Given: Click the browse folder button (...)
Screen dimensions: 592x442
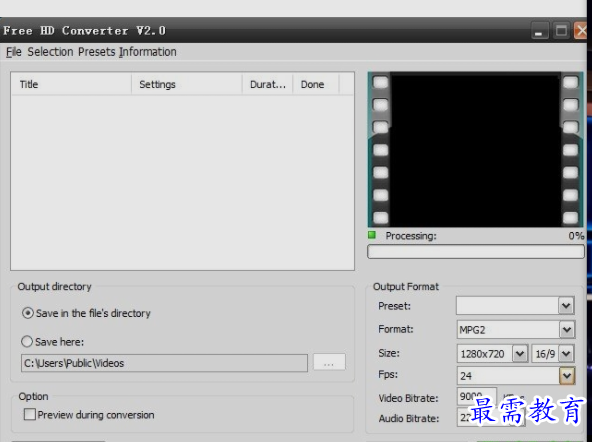Looking at the screenshot, I should (x=329, y=362).
